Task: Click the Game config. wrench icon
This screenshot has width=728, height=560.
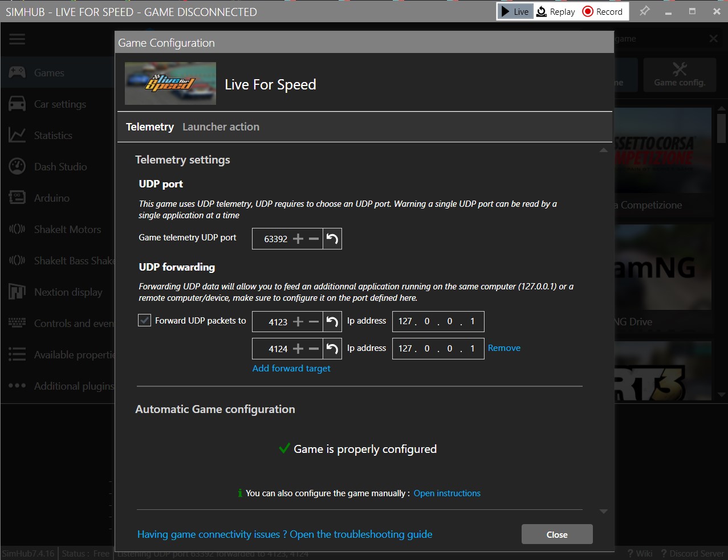Action: pyautogui.click(x=680, y=70)
